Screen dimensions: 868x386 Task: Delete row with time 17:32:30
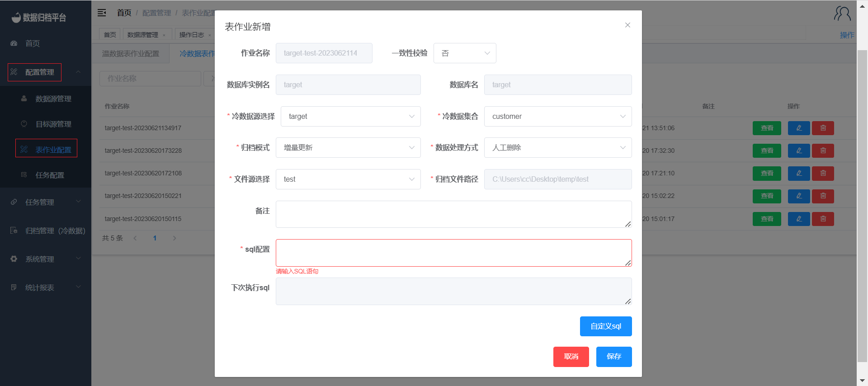click(x=823, y=151)
